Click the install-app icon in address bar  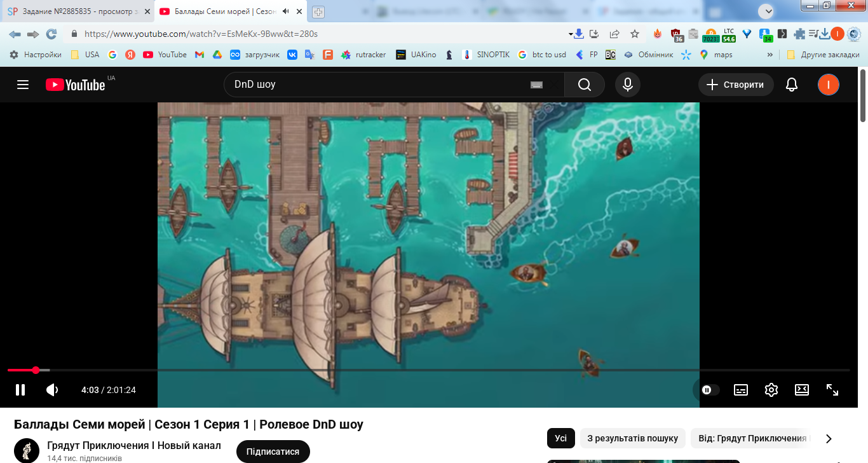click(x=595, y=34)
